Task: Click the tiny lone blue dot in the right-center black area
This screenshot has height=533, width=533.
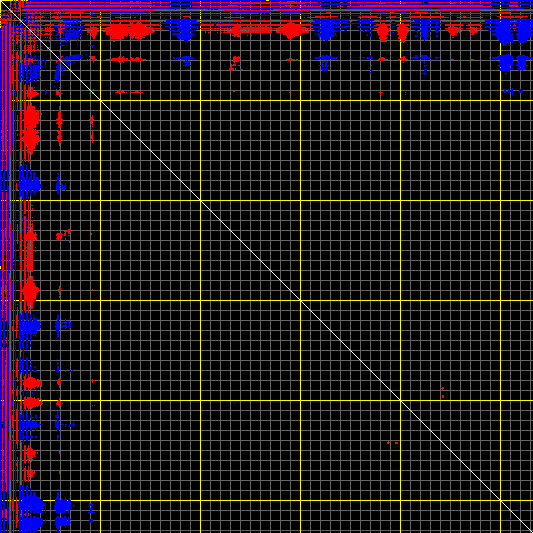Action: pos(403,235)
